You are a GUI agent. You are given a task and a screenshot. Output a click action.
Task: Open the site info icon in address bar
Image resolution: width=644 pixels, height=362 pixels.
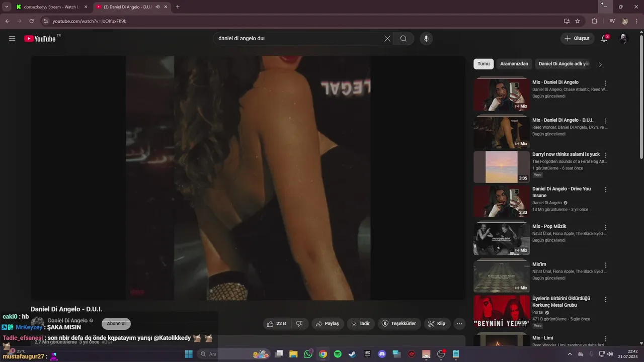click(46, 21)
